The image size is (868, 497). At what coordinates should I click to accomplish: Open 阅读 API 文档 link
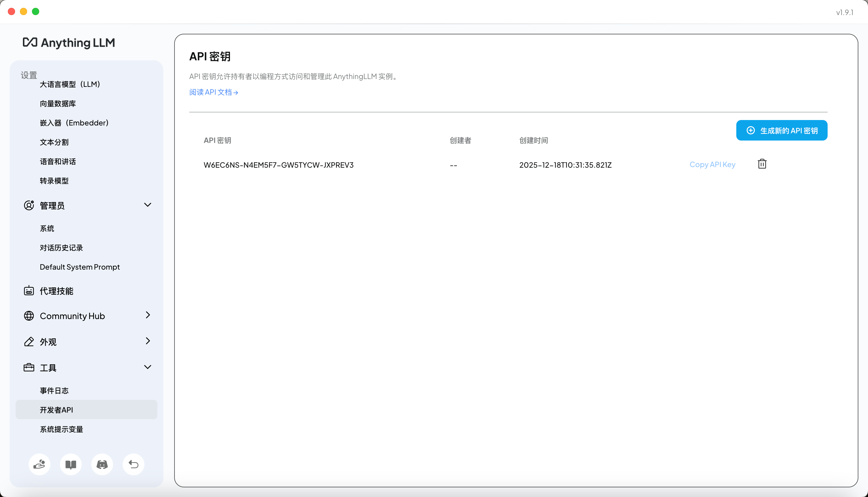coord(213,92)
